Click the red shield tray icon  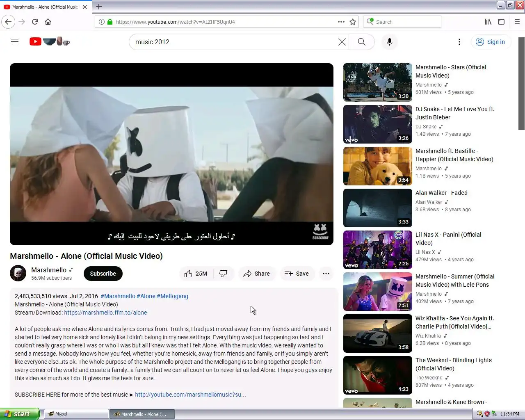click(487, 414)
